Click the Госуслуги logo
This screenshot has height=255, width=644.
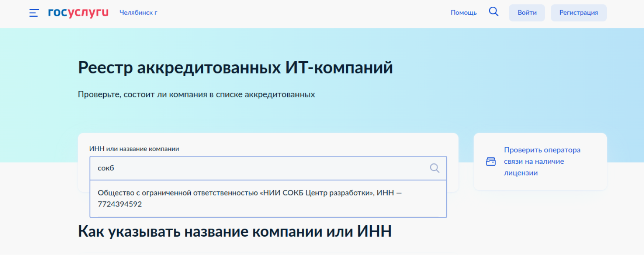point(78,13)
